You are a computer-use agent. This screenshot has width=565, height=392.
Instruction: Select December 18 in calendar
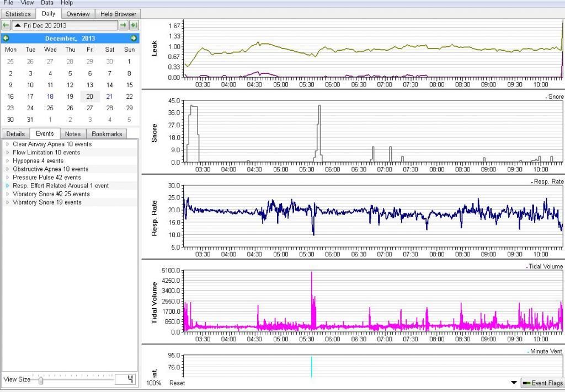click(50, 96)
